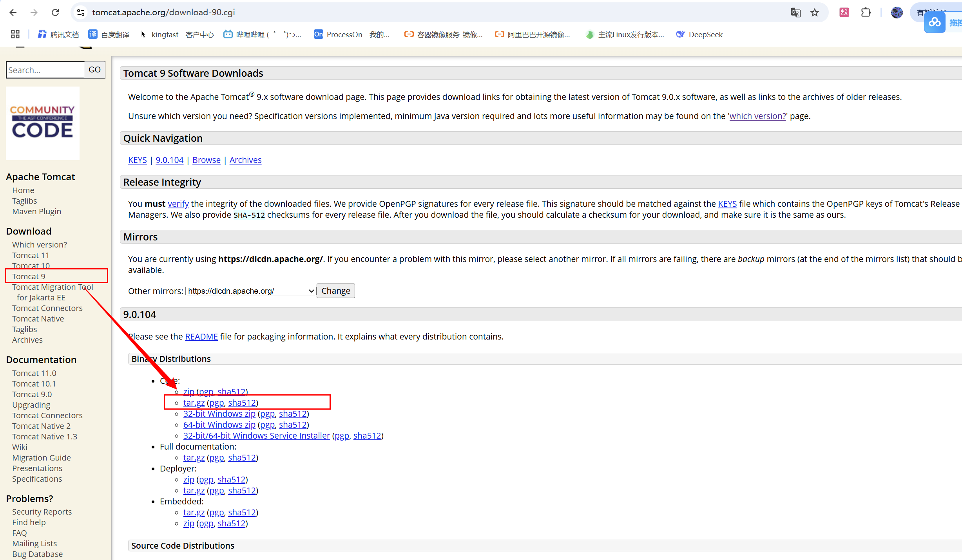The height and width of the screenshot is (560, 962).
Task: Download 32-bit/64-bit Windows Service Installer
Action: coord(257,435)
